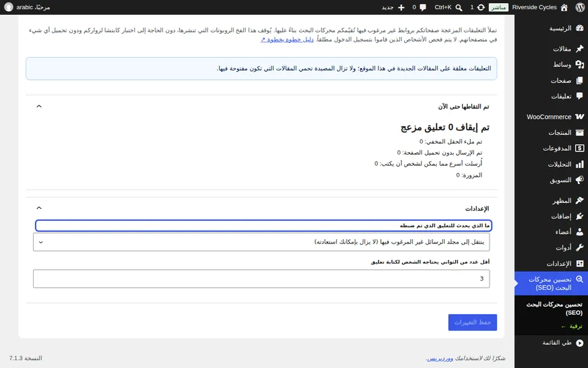Screen dimensions: 588x368
Task: Click the حفظ التغييرات save button
Action: 472,322
